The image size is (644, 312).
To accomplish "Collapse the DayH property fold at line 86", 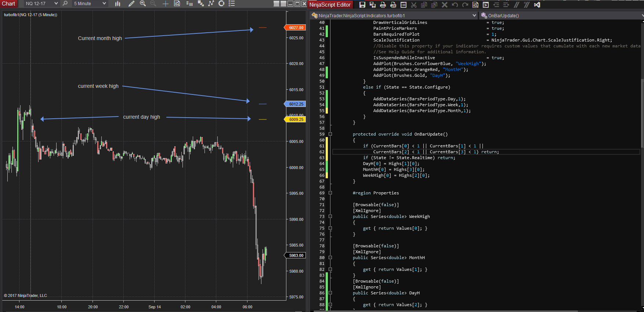I will tap(330, 293).
